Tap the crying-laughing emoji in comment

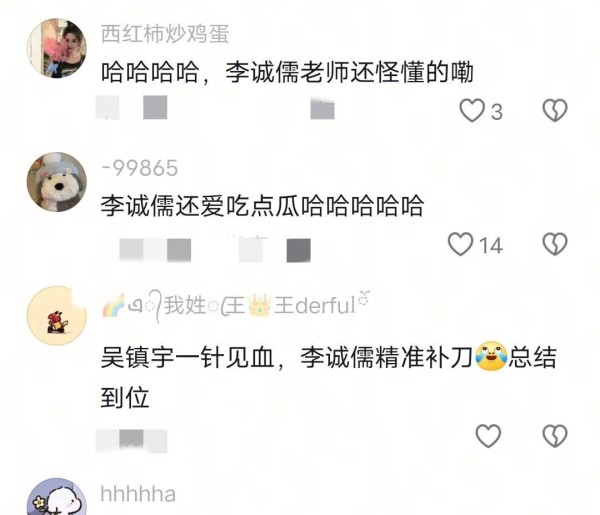tap(491, 356)
